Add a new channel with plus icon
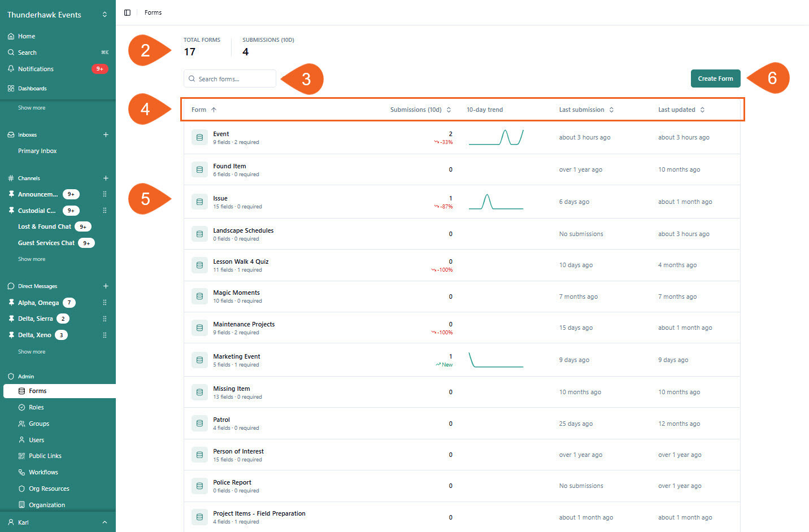The width and height of the screenshot is (809, 532). 106,178
